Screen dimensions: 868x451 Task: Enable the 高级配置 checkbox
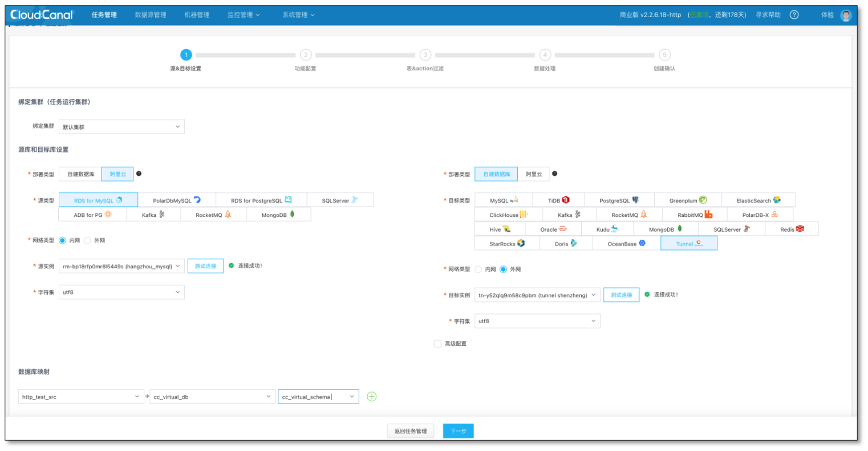(x=437, y=344)
